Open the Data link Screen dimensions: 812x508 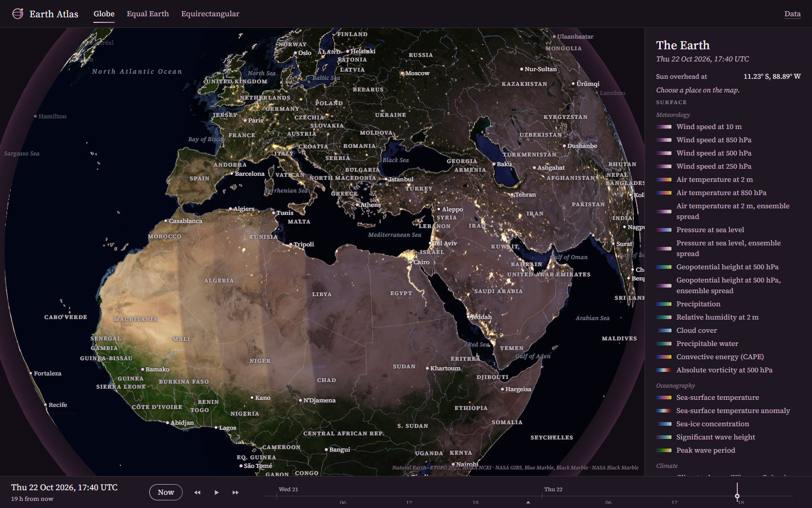(792, 14)
